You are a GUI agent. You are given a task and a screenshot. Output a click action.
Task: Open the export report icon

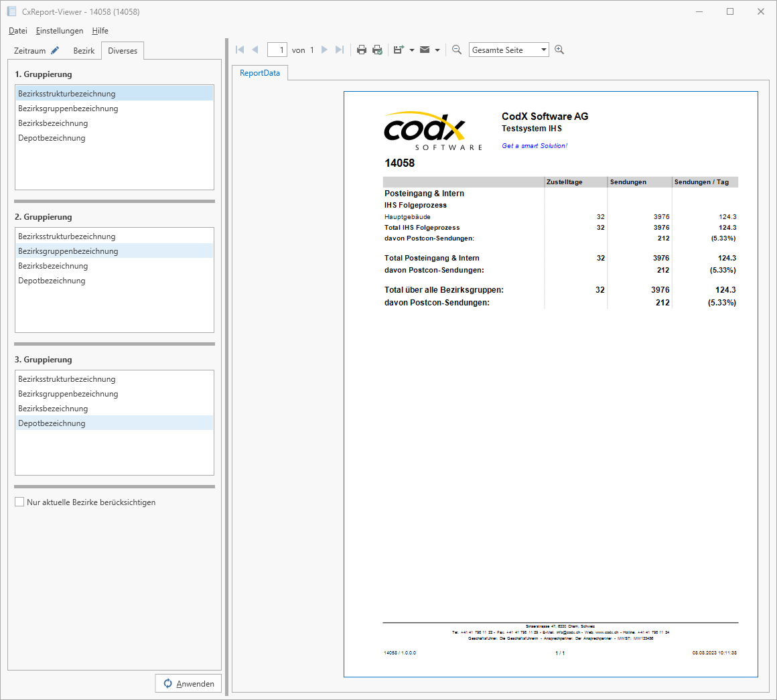click(x=397, y=49)
